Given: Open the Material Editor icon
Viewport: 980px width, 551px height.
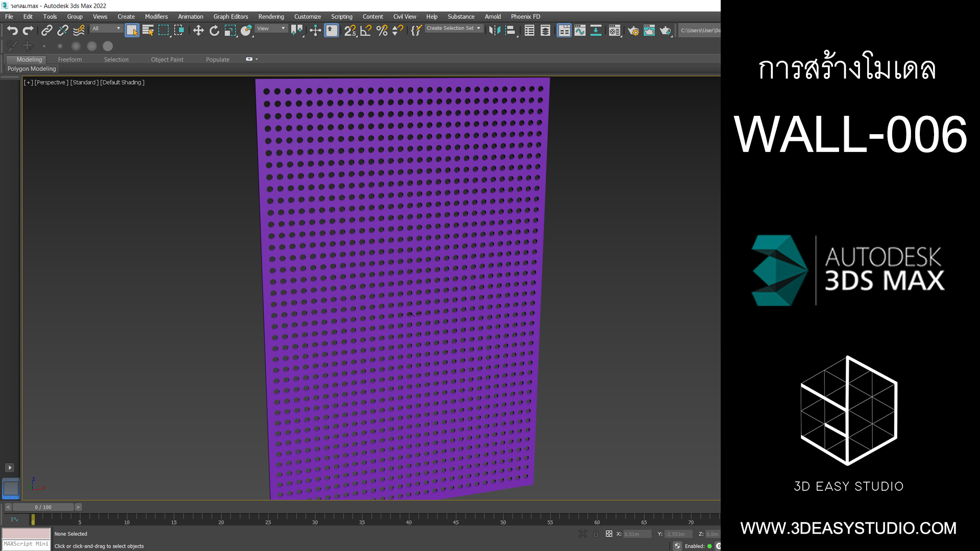Looking at the screenshot, I should click(x=615, y=31).
